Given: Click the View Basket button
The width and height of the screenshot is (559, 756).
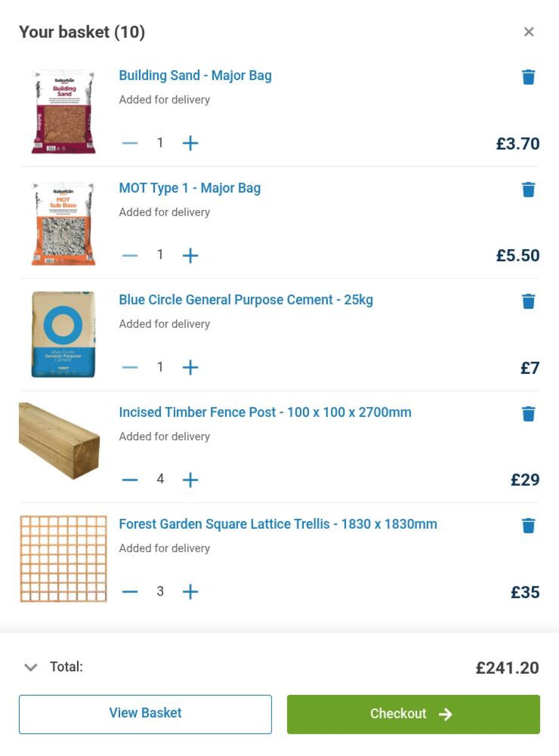Looking at the screenshot, I should (x=145, y=714).
